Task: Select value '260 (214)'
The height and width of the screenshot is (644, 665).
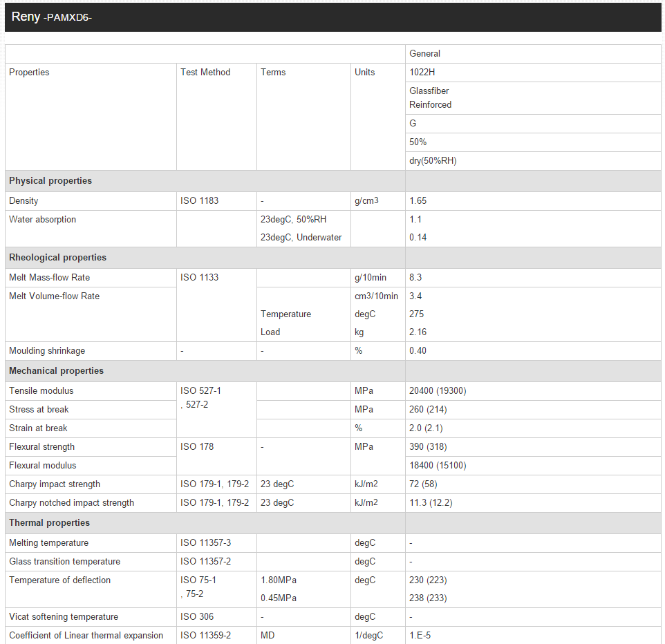Action: (x=428, y=410)
